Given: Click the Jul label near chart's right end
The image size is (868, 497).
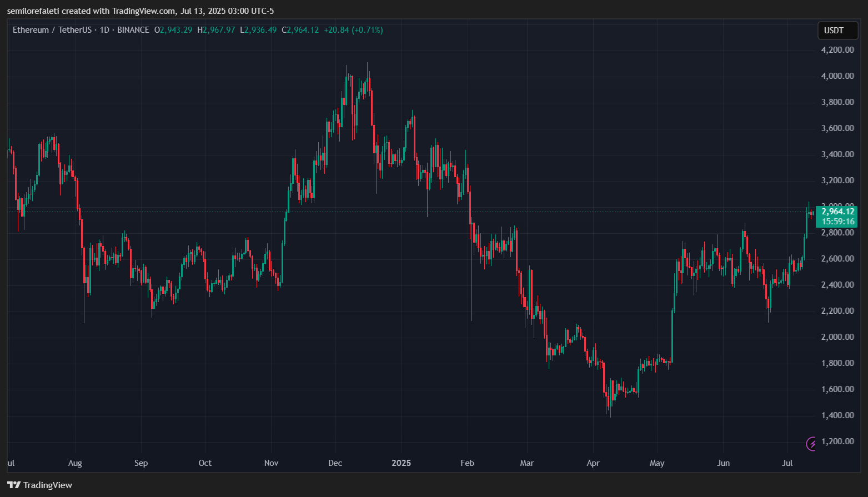Looking at the screenshot, I should [x=787, y=463].
